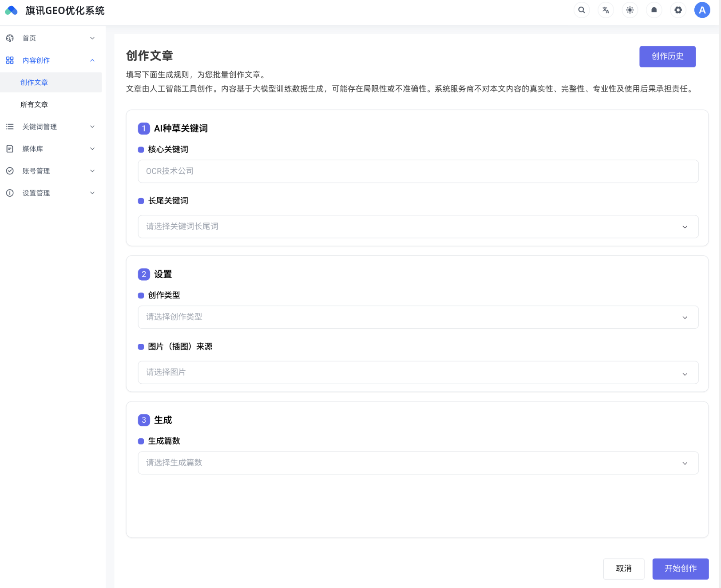Expand the 账号管理 chevron
The width and height of the screenshot is (721, 588).
coord(92,171)
